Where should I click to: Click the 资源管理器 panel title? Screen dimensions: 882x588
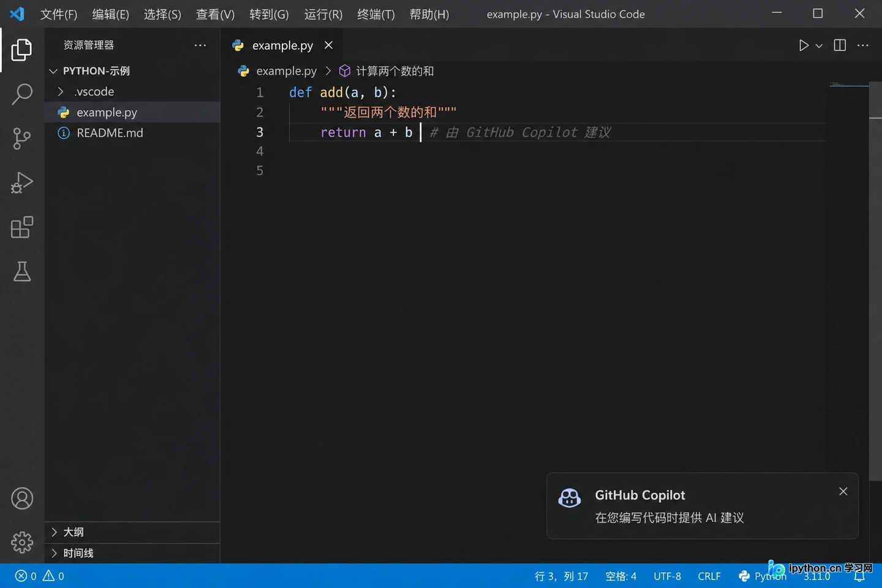[x=89, y=45]
